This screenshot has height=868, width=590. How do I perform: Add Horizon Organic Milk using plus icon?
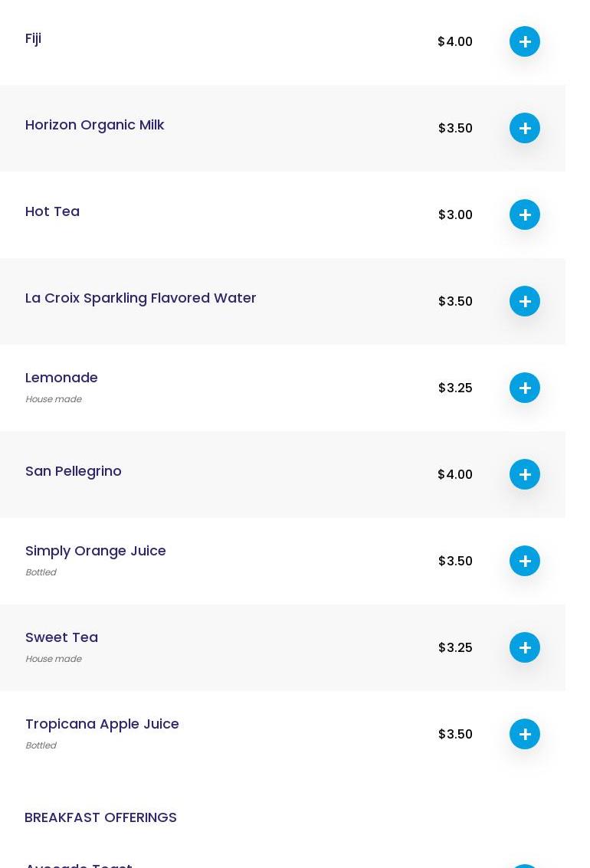525,128
